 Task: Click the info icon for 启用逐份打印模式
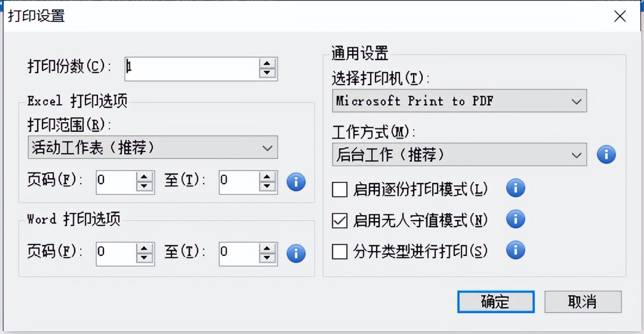515,188
